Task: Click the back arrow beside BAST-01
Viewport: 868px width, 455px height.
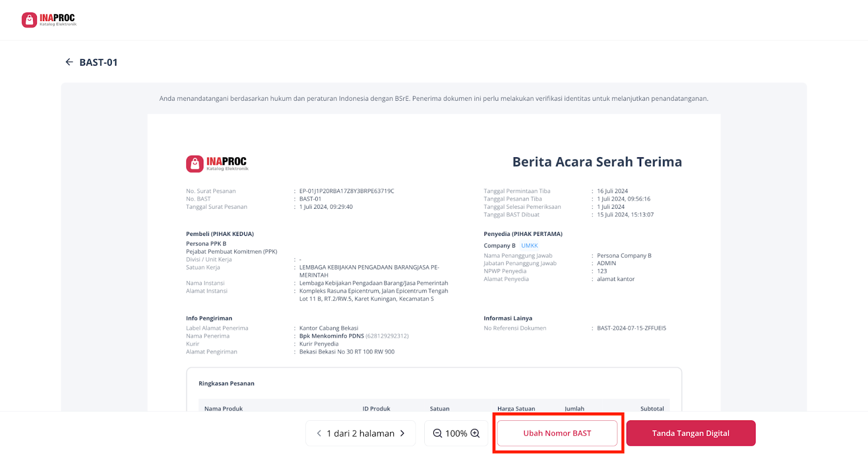Action: click(69, 62)
